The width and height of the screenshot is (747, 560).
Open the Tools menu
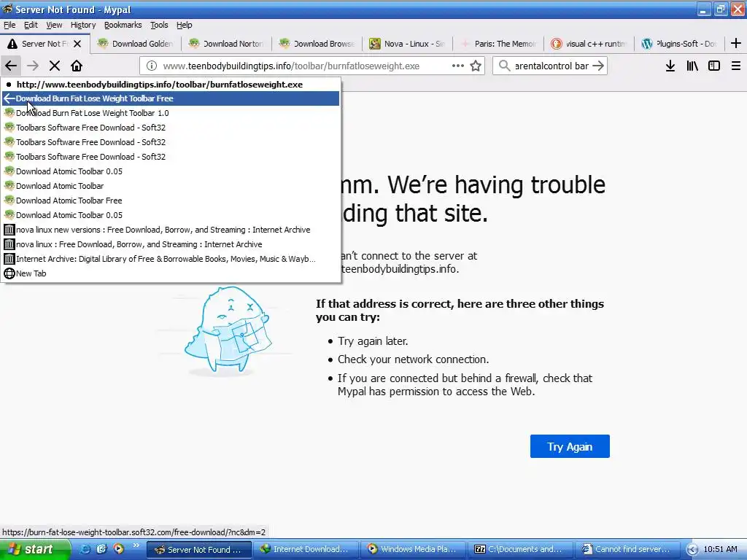point(159,25)
